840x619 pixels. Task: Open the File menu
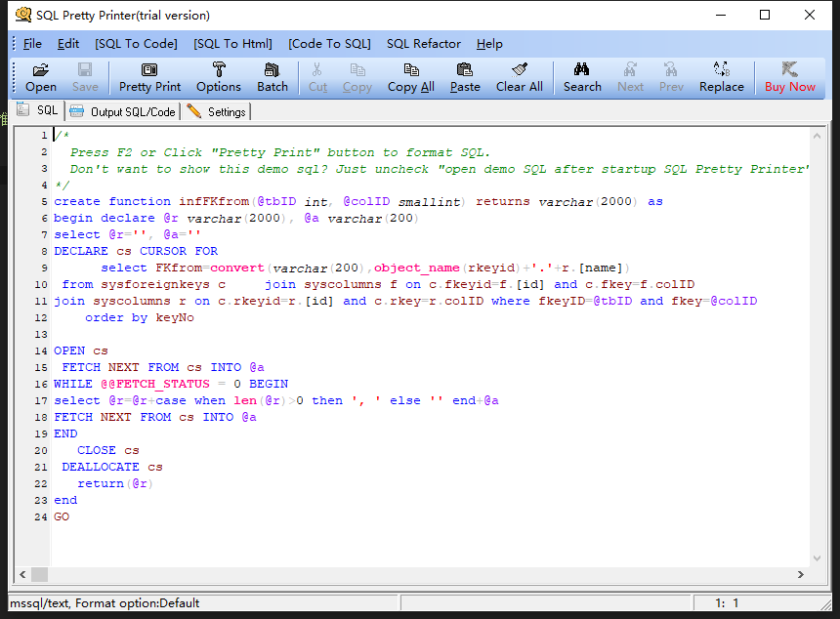(x=32, y=44)
